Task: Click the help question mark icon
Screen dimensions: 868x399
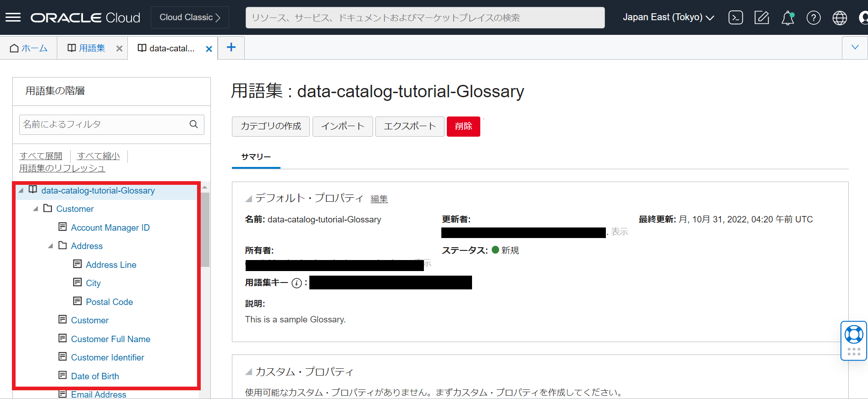Action: [813, 18]
